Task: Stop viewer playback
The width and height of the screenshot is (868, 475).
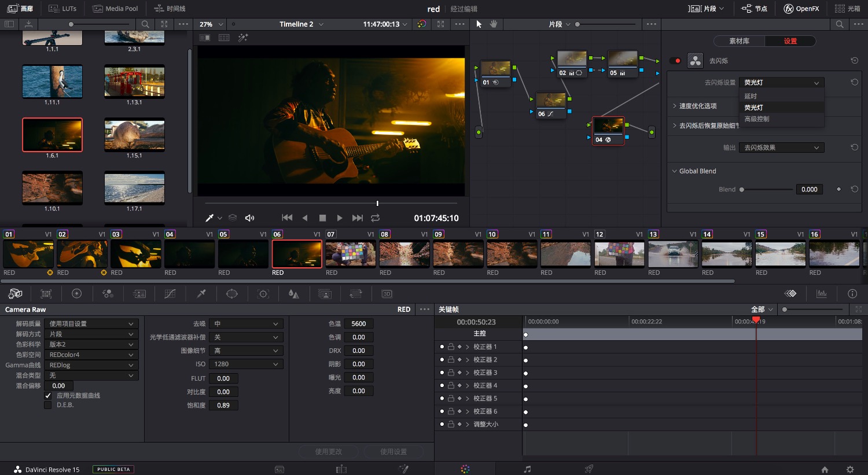Action: [x=322, y=218]
